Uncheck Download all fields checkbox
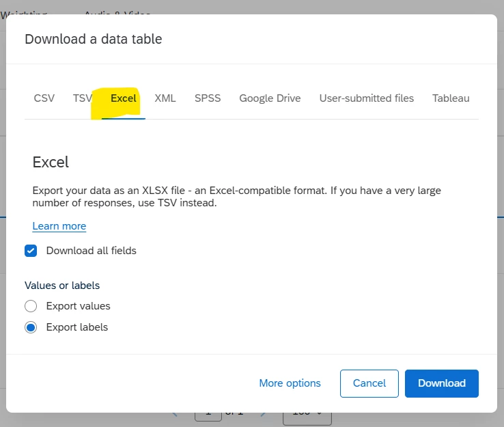The width and height of the screenshot is (504, 427). (31, 251)
